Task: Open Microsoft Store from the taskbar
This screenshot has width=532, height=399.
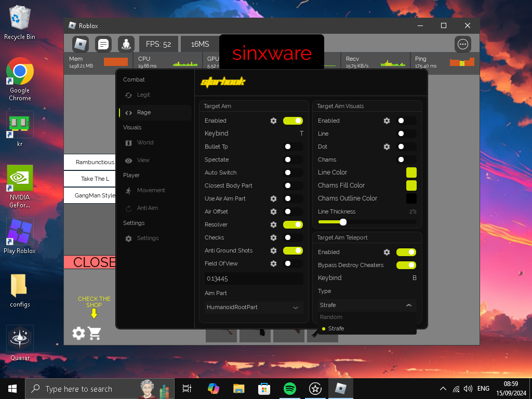Action: 264,389
